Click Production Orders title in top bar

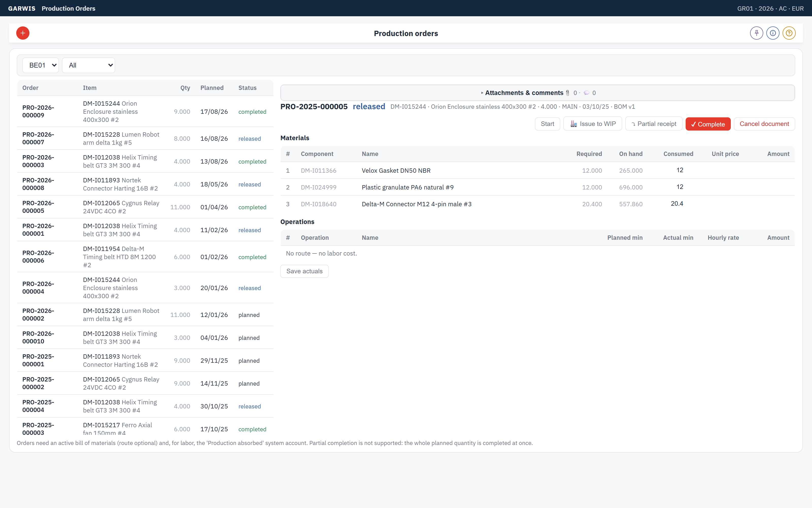[x=69, y=8]
